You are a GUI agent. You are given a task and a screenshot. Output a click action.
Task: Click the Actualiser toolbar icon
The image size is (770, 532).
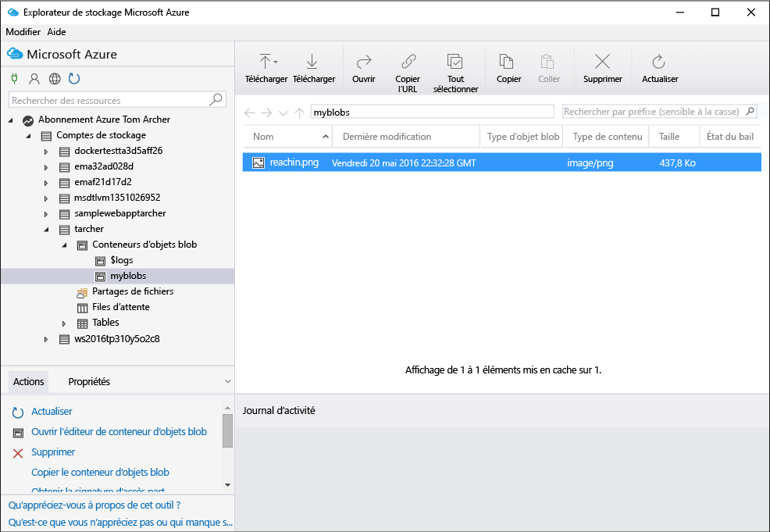click(658, 62)
